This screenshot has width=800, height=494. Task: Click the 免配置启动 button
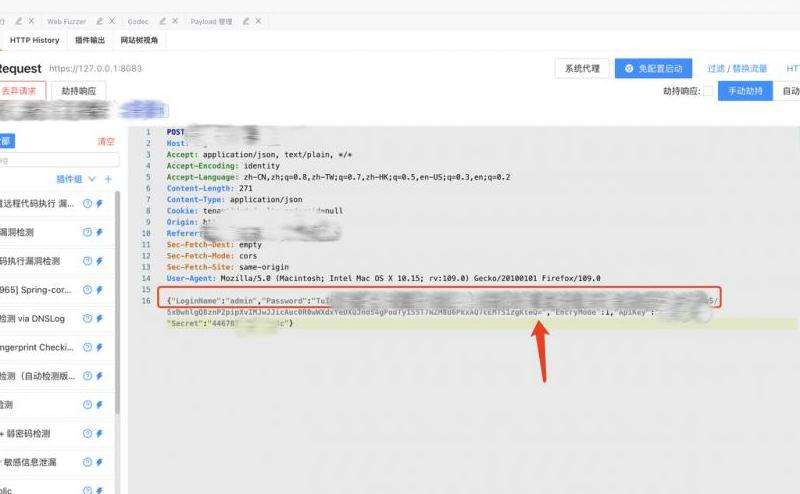pyautogui.click(x=654, y=69)
